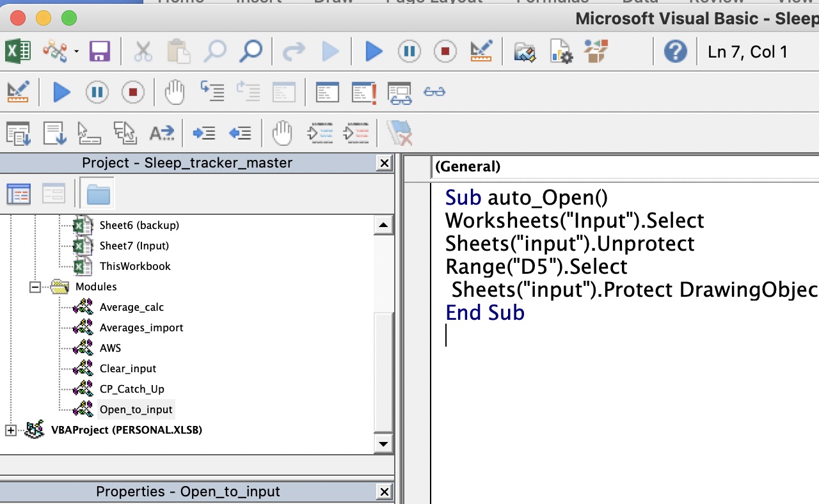Click the List Constants icon
This screenshot has width=819, height=504.
[x=54, y=133]
